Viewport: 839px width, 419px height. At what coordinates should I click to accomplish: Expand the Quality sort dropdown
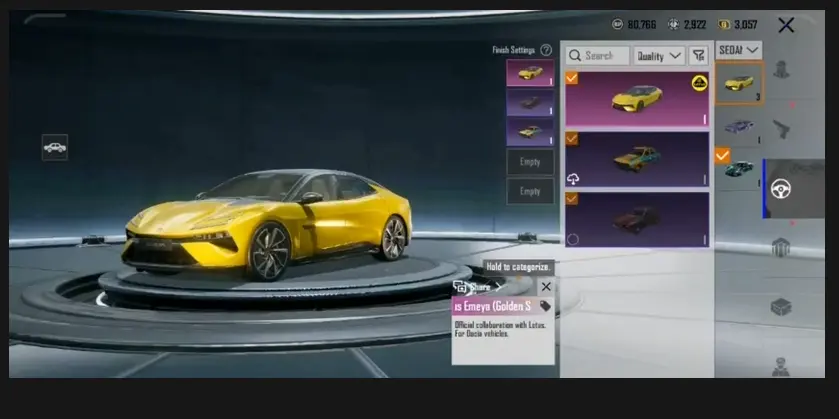(659, 56)
